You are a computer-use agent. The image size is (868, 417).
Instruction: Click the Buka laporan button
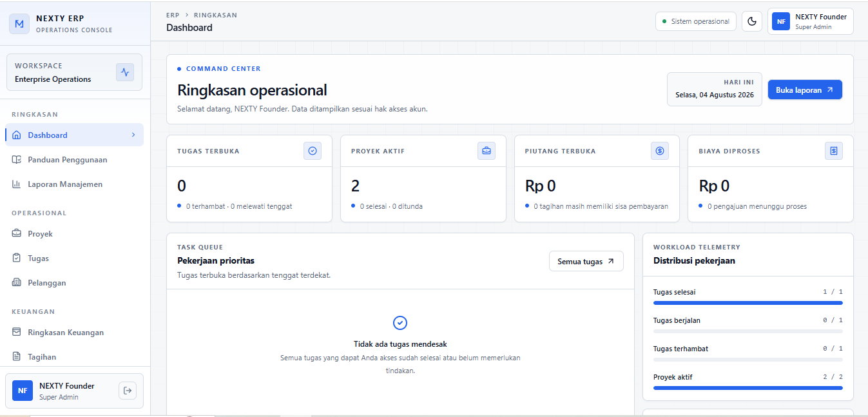(x=805, y=90)
